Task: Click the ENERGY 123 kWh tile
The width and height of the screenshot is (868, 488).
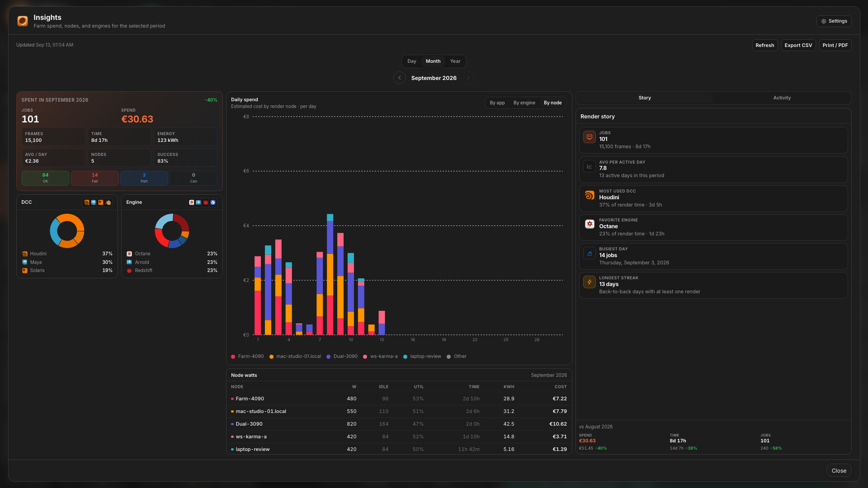Action: 185,137
